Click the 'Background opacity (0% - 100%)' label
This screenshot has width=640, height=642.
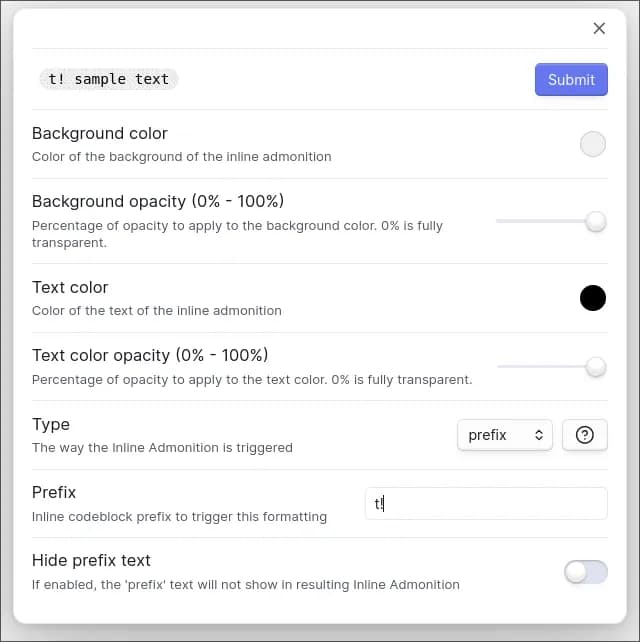point(158,201)
